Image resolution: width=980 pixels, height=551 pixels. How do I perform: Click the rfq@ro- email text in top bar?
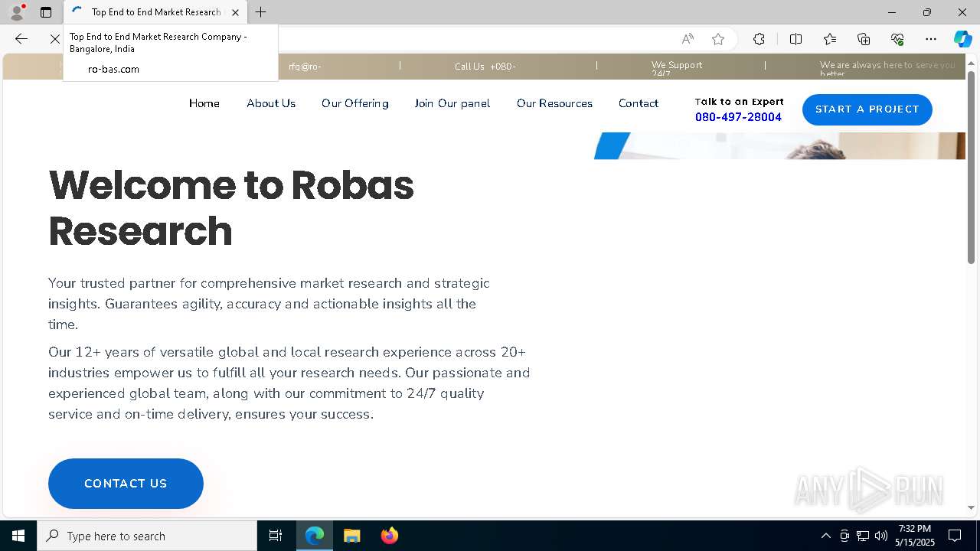click(x=305, y=67)
